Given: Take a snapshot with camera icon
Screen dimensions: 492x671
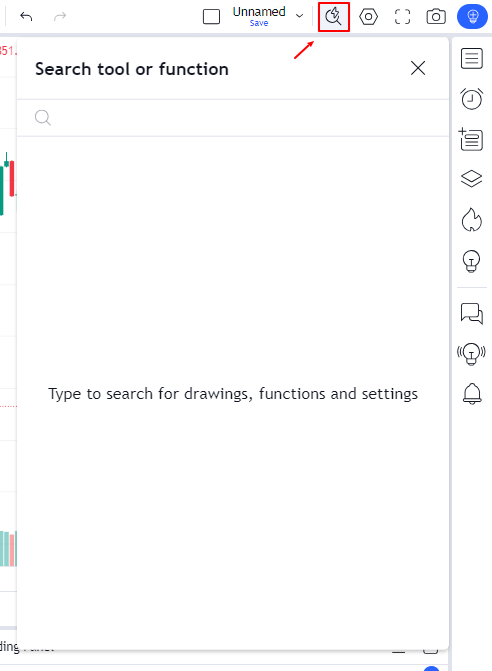Looking at the screenshot, I should tap(436, 17).
